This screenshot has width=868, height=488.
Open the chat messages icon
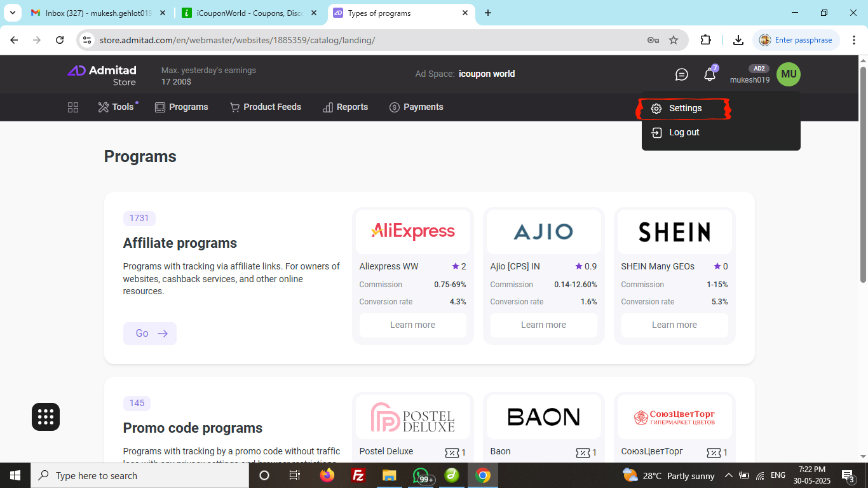(681, 75)
